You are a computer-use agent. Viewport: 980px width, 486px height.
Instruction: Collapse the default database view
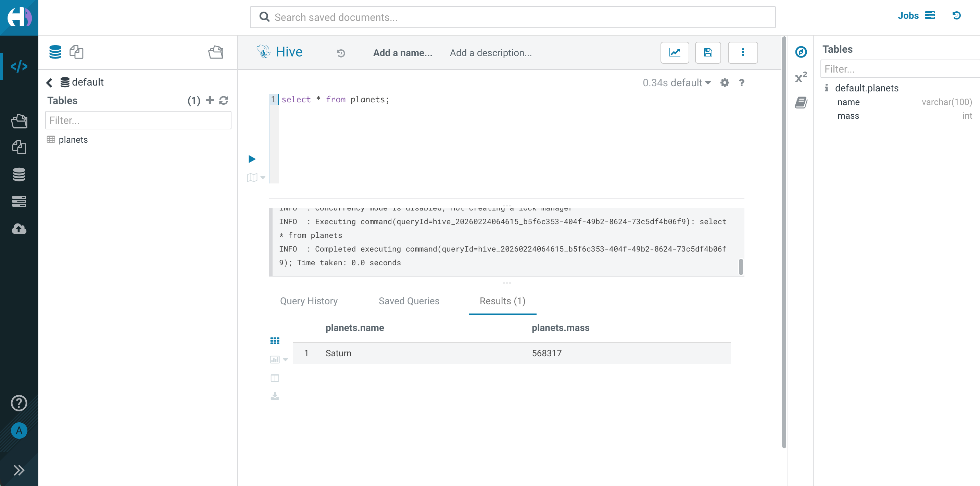49,82
